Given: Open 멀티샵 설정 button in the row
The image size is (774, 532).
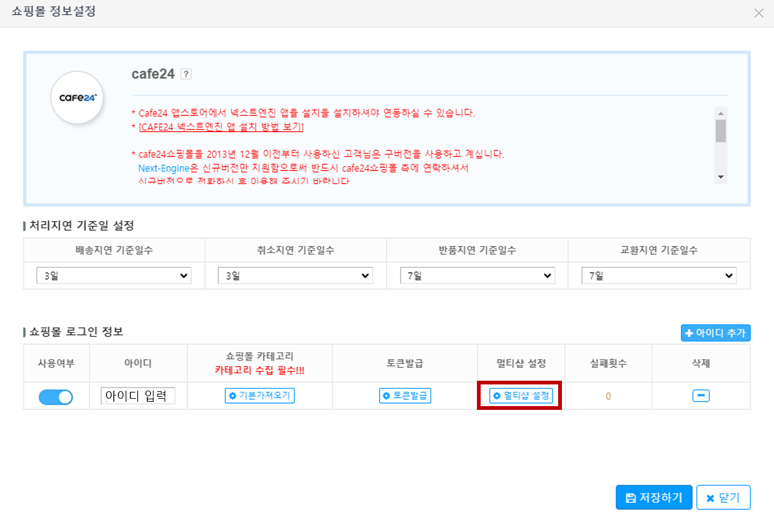Looking at the screenshot, I should coord(521,396).
